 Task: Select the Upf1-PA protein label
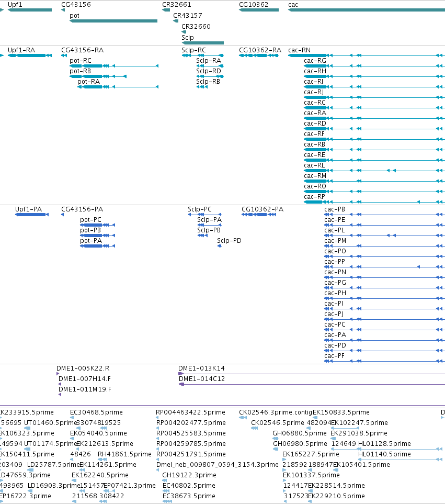pos(29,209)
